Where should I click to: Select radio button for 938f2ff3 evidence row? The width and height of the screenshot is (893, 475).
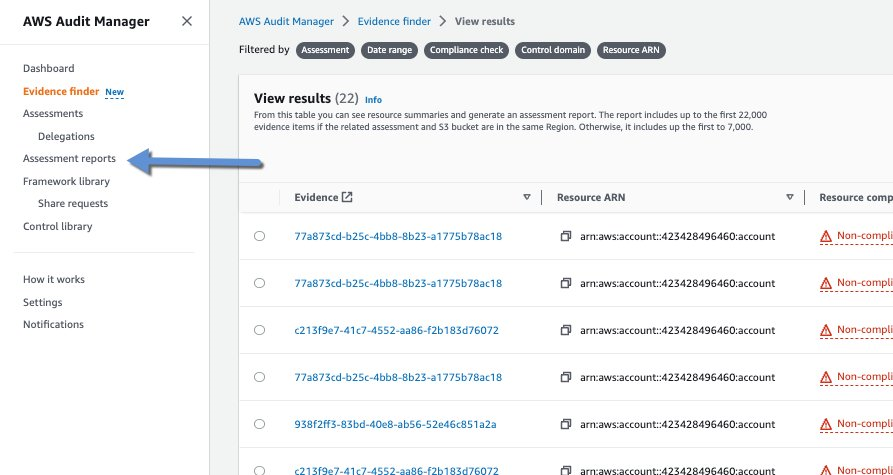click(x=260, y=424)
